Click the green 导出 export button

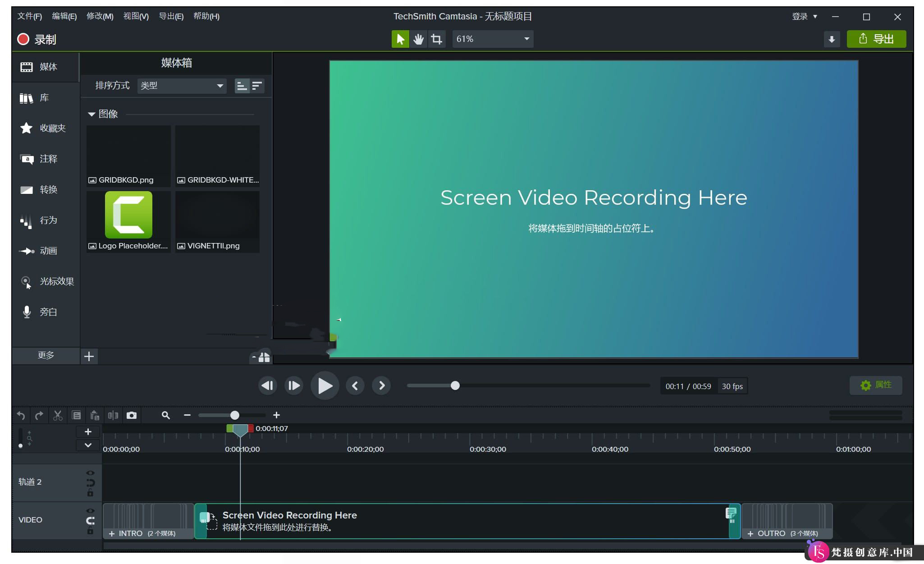(x=876, y=39)
